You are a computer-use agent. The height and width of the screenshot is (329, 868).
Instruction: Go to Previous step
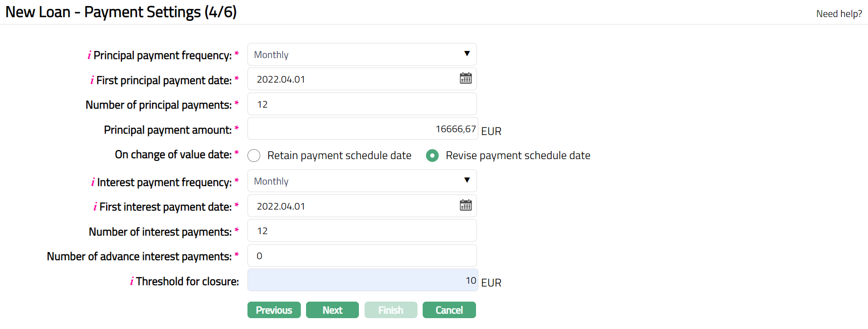[274, 310]
